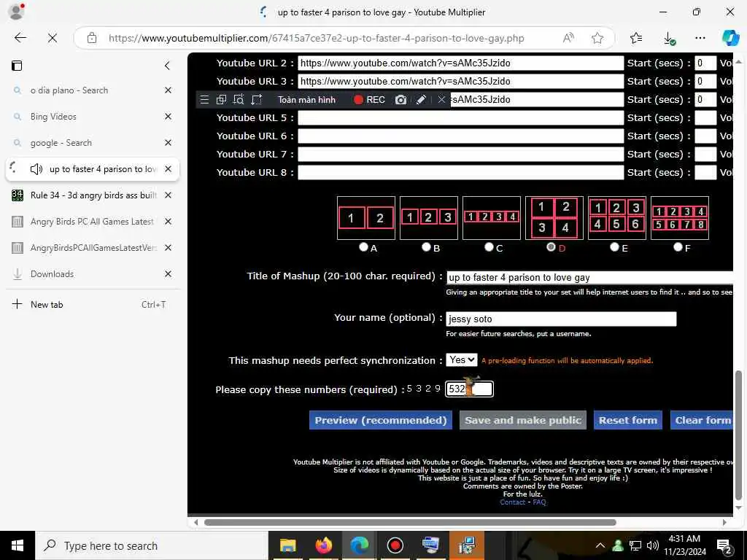
Task: Select layout B radio button
Action: [426, 246]
